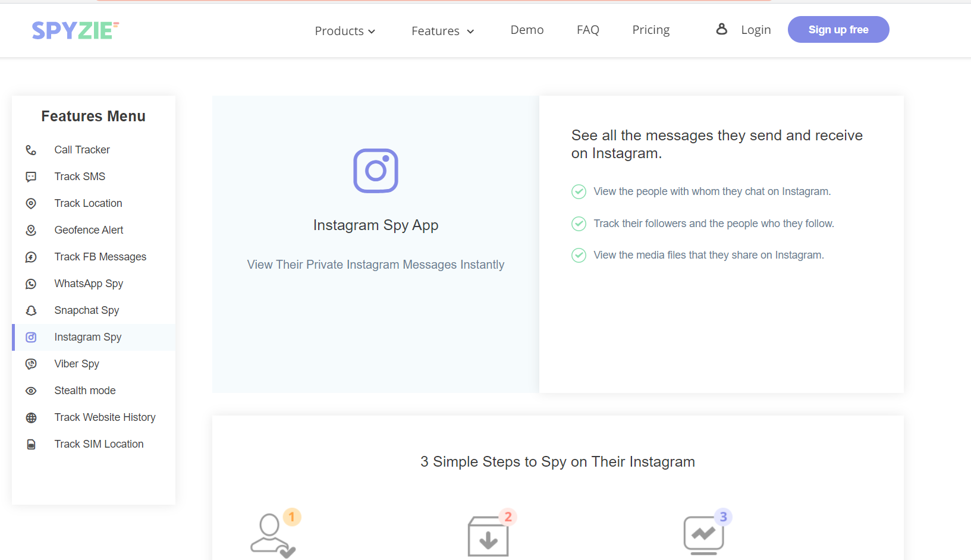Click checkmark beside 'Track their followers'
This screenshot has width=971, height=560.
[x=579, y=224]
